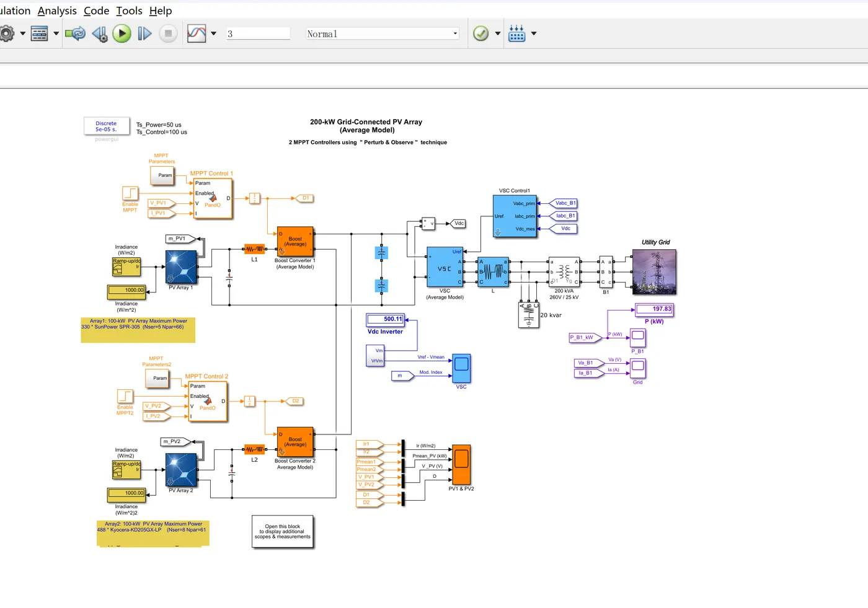Open the Analysis menu

pyautogui.click(x=57, y=11)
